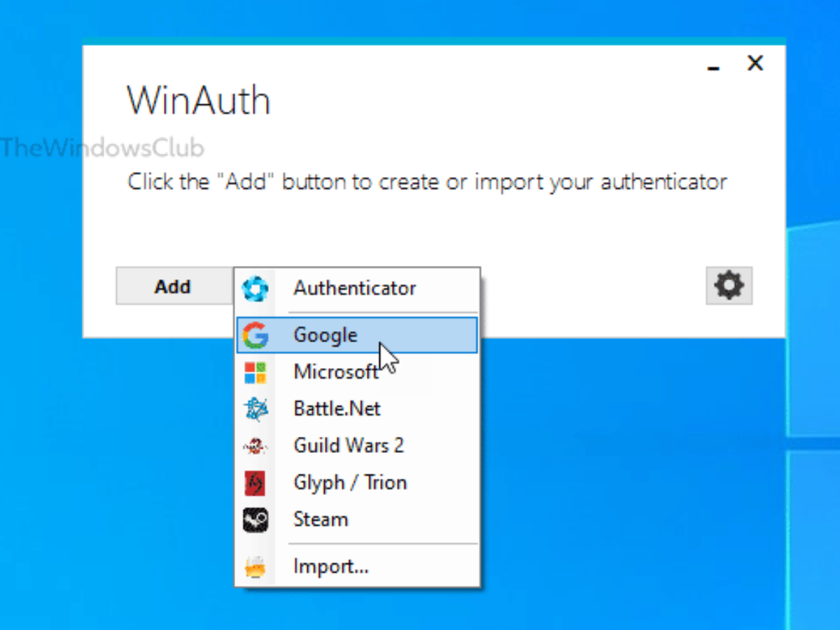Minimize the WinAuth window
Screen dimensions: 840x630
(x=713, y=68)
